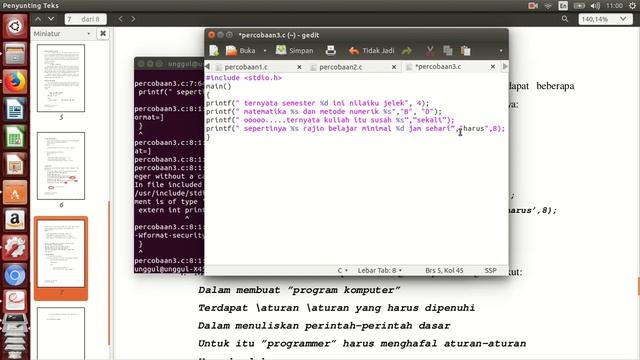Open the document viewer icon in dock

(15, 301)
